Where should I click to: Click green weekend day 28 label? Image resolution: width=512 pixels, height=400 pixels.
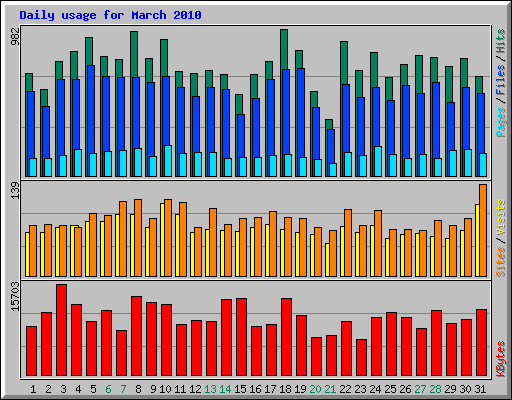coord(435,389)
